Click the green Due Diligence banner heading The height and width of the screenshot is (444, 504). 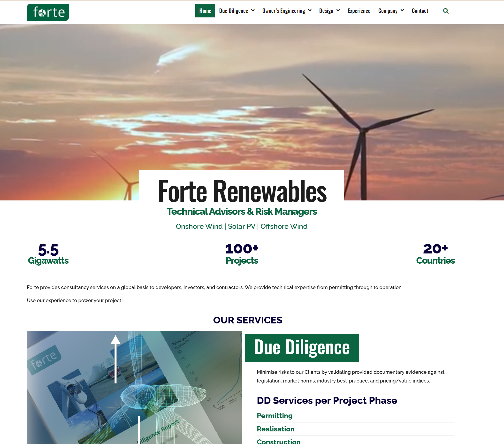(x=302, y=348)
